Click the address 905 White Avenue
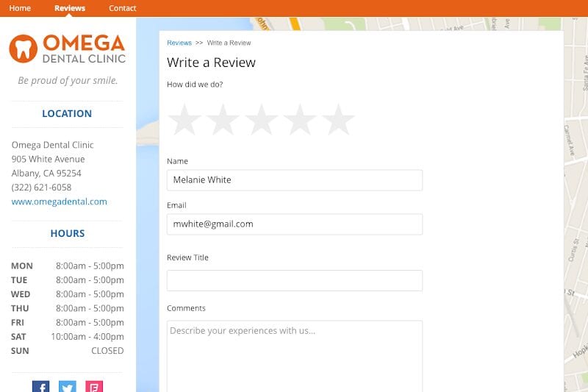This screenshot has width=588, height=392. 48,159
